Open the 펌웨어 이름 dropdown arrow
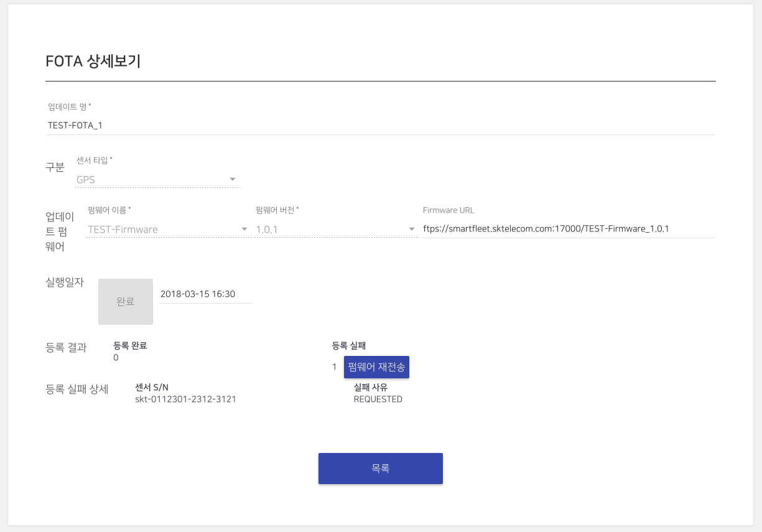This screenshot has height=532, width=762. [244, 230]
